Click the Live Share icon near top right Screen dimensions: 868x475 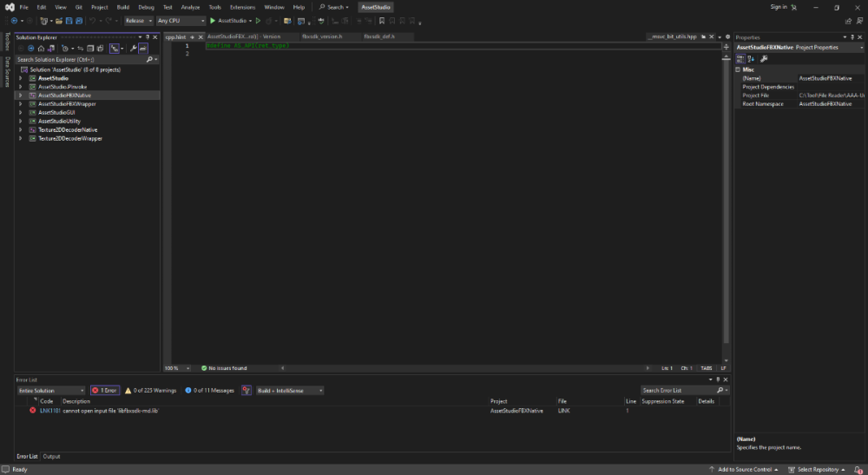[848, 21]
